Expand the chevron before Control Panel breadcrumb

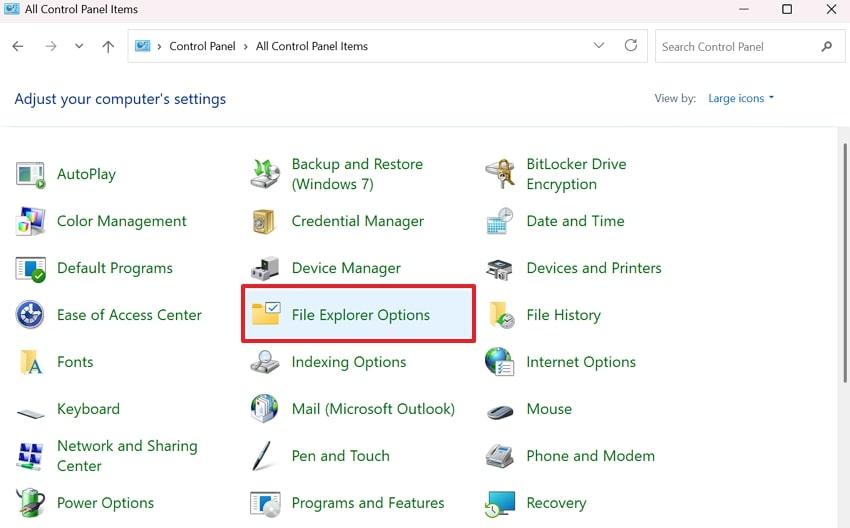tap(159, 47)
